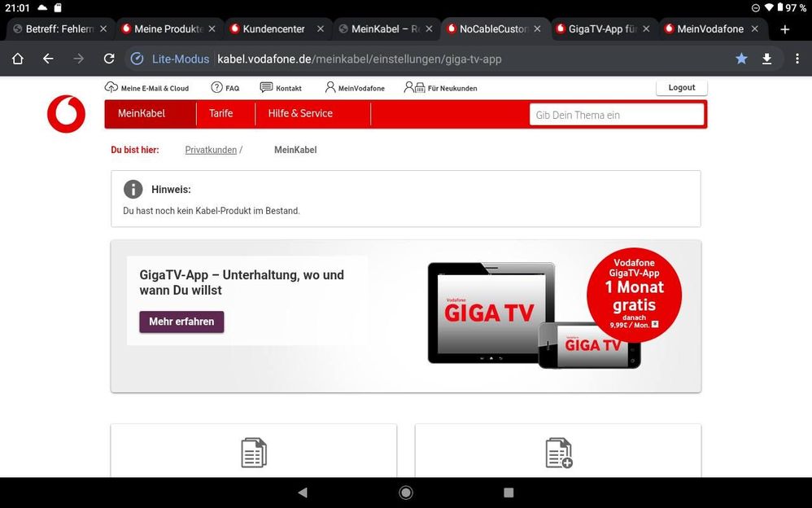Toggle the bookmark star icon
This screenshot has width=812, height=508.
(x=741, y=59)
